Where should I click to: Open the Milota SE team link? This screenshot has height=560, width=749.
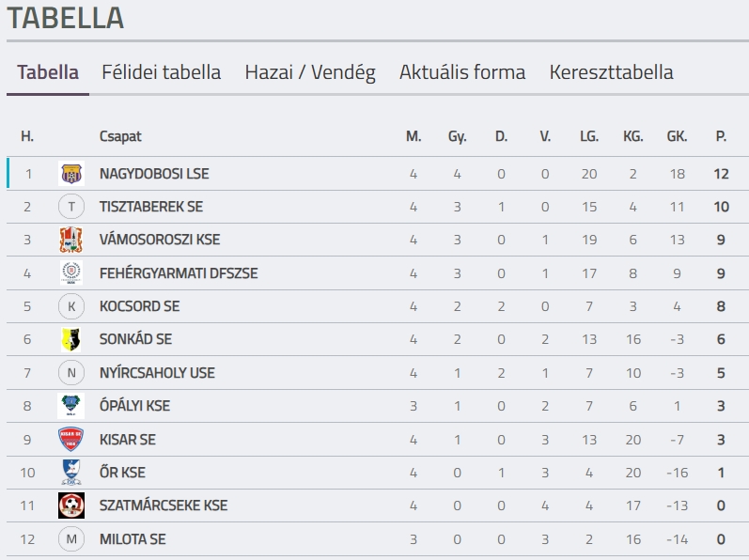coord(133,539)
